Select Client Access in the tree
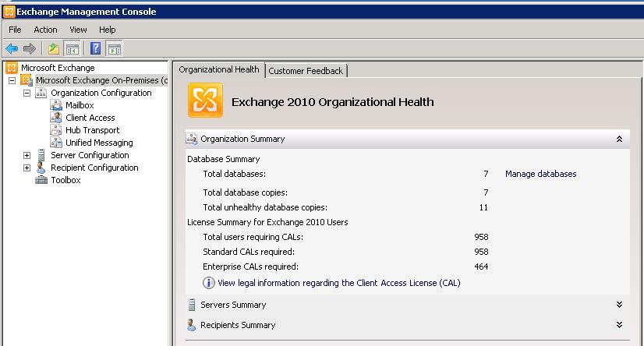 click(x=90, y=118)
